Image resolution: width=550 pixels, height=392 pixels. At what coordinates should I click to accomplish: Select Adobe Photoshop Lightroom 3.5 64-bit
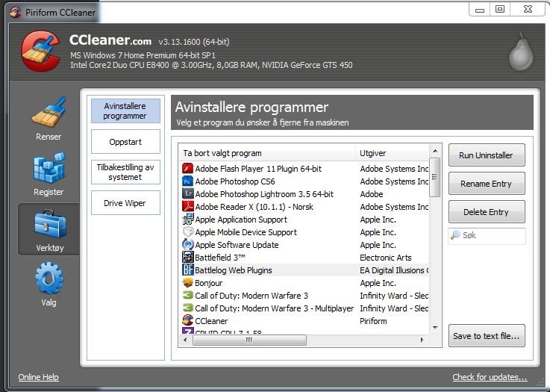[x=264, y=193]
